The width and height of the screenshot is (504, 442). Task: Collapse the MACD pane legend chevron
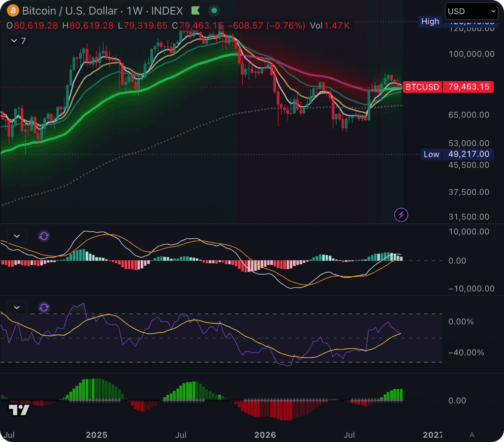[x=17, y=236]
